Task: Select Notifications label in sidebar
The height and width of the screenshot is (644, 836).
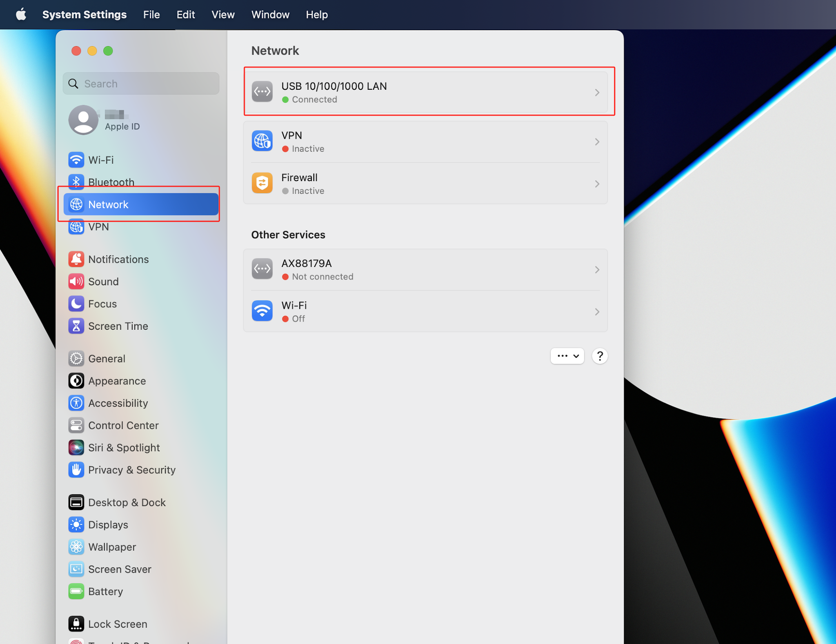Action: click(118, 259)
